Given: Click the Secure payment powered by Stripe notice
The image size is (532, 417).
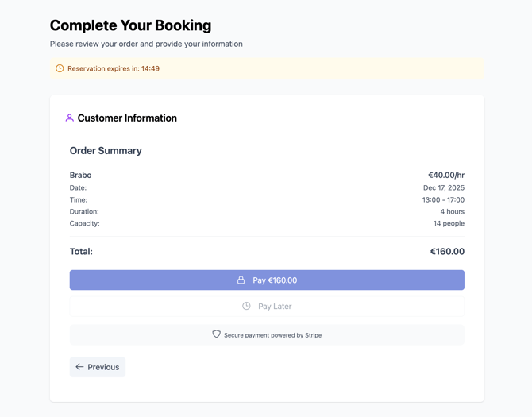Looking at the screenshot, I should [272, 335].
